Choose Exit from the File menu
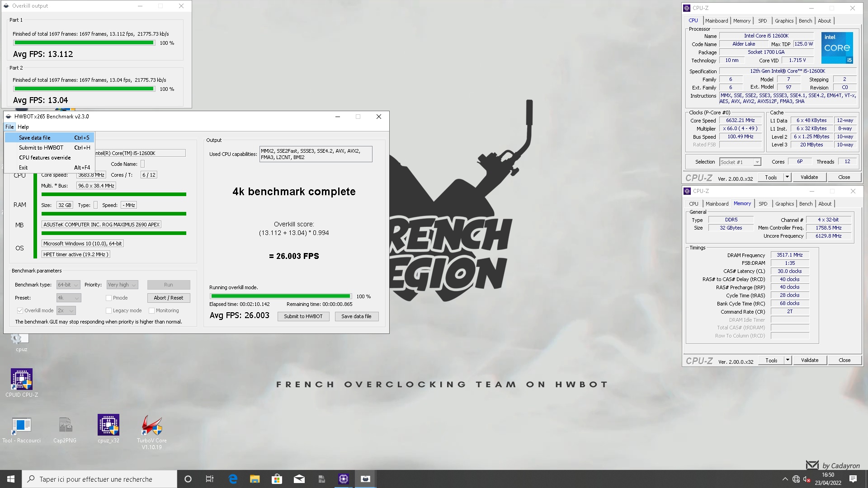The image size is (868, 488). tap(50, 167)
